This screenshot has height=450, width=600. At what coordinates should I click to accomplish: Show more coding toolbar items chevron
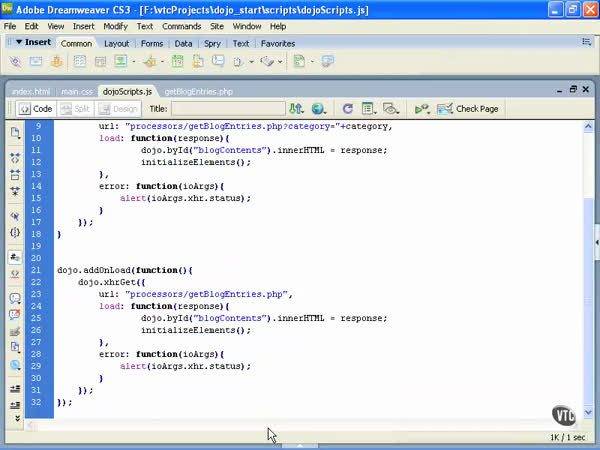15,418
